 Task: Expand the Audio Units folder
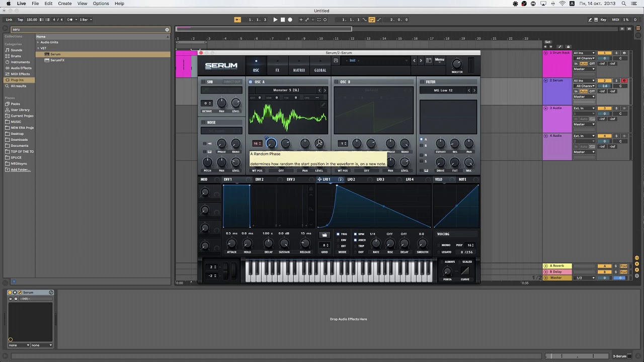[38, 42]
